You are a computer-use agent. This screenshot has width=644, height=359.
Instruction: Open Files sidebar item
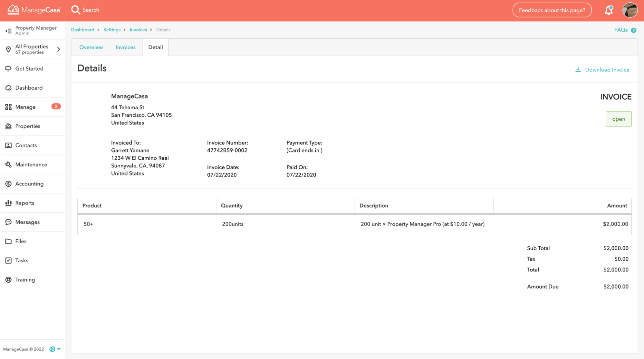[x=32, y=241]
